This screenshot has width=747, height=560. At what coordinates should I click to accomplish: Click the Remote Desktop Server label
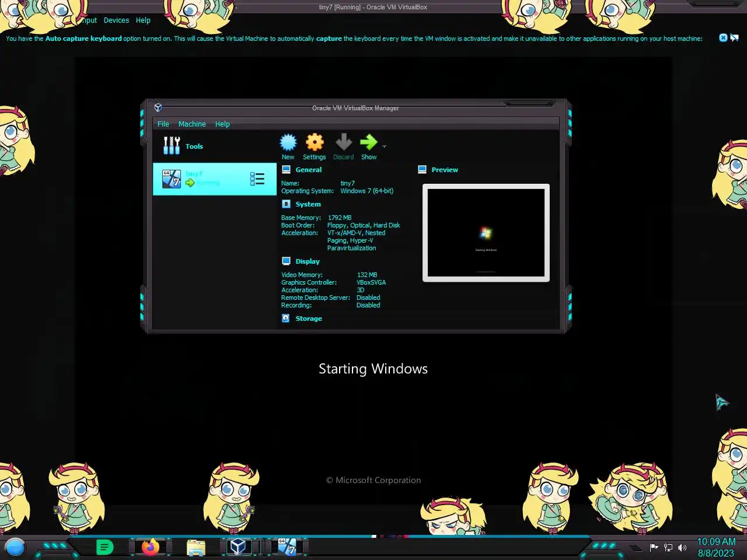coord(316,298)
